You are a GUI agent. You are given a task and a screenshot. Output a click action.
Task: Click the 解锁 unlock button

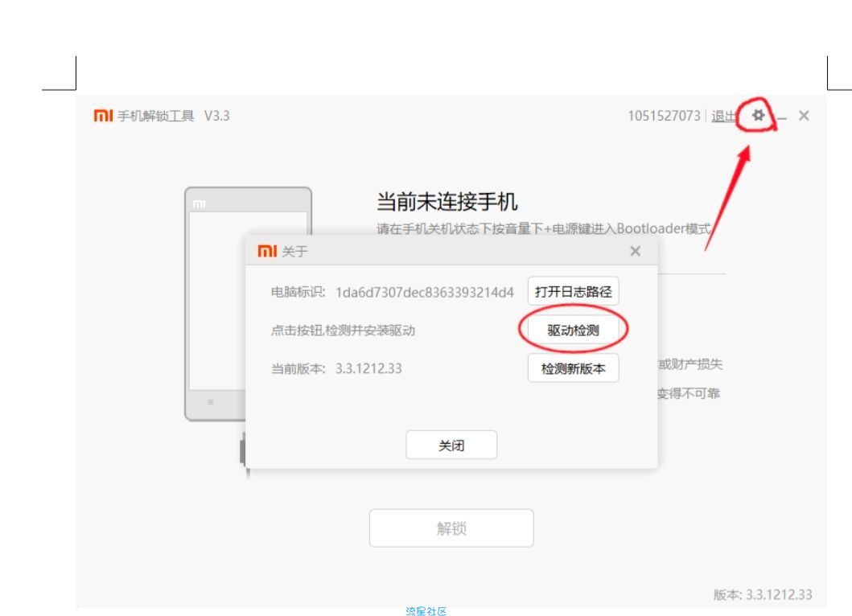coord(451,528)
